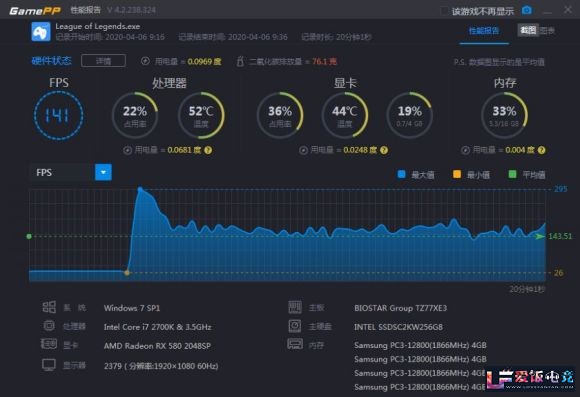This screenshot has height=397, width=580.
Task: Click the GamePP logo in title bar
Action: [35, 11]
